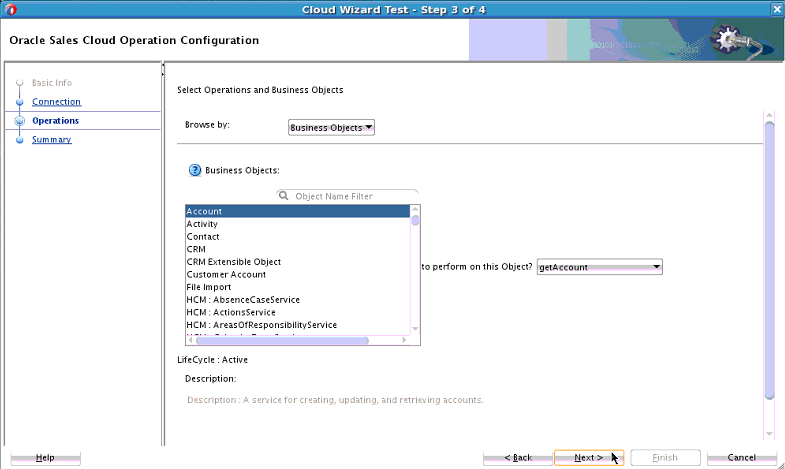
Task: Click the Help button
Action: [45, 457]
